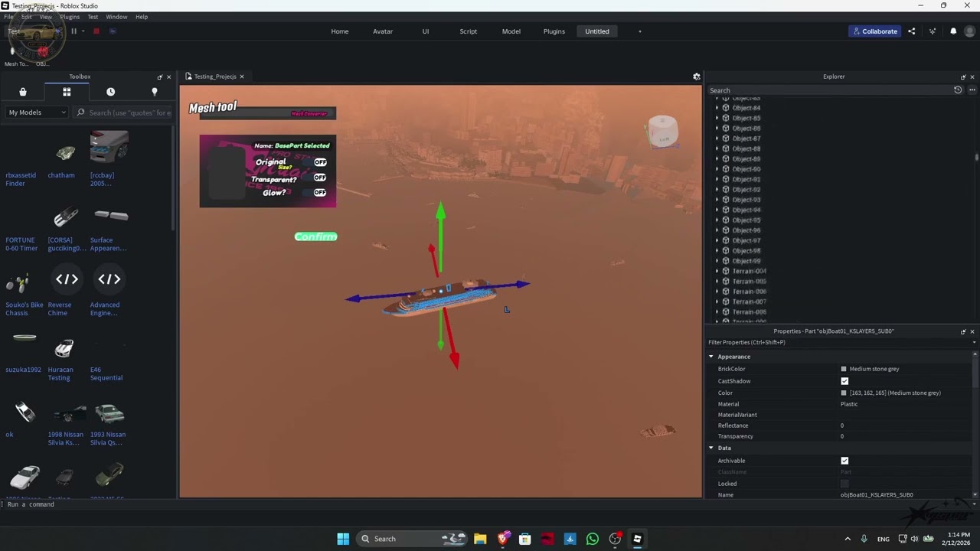
Task: Launch the OBJ plugin icon
Action: (42, 51)
